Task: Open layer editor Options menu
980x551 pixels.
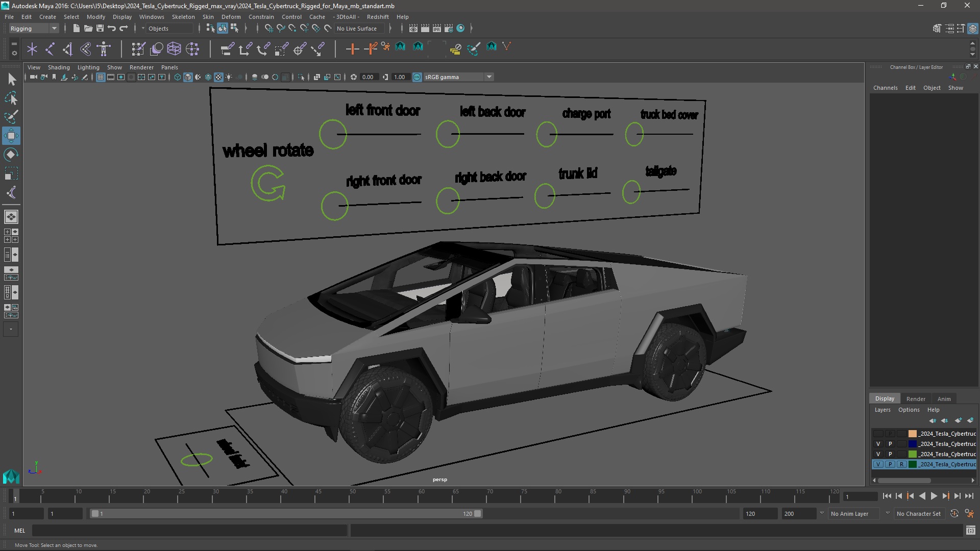Action: point(909,410)
